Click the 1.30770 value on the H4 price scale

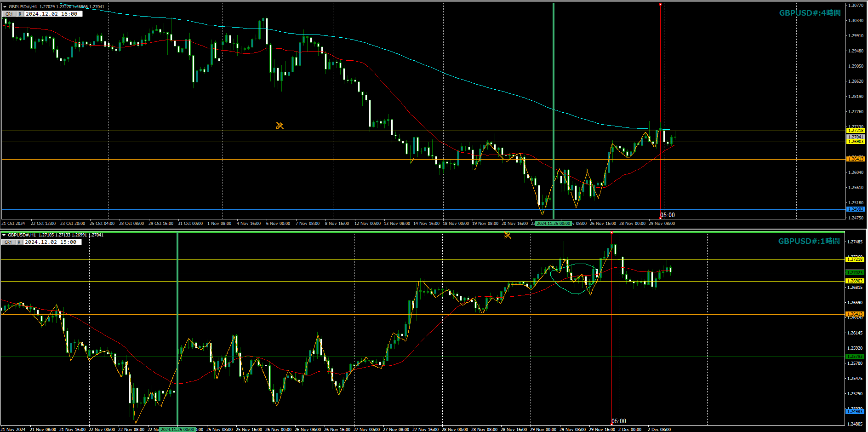(856, 6)
